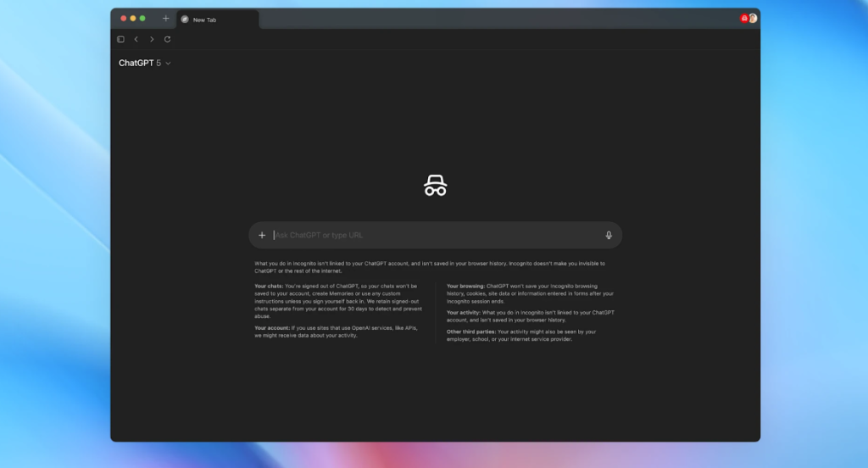
Task: Open a new tab with plus button
Action: click(165, 19)
